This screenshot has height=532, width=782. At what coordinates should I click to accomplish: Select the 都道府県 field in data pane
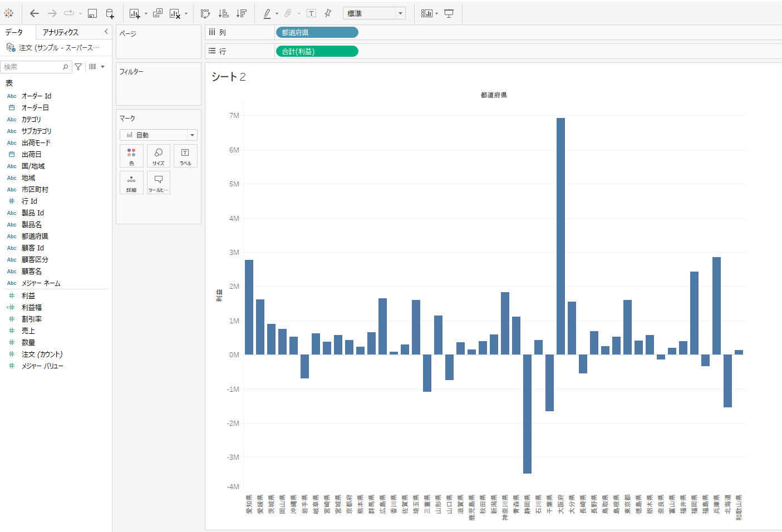pyautogui.click(x=35, y=237)
